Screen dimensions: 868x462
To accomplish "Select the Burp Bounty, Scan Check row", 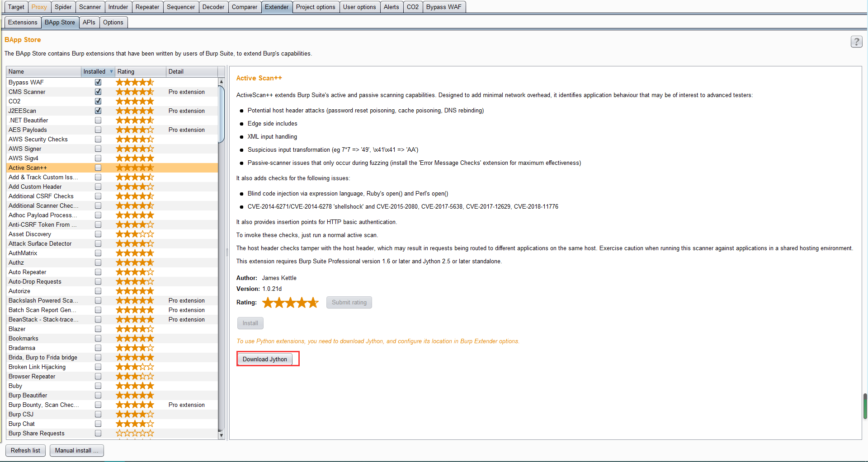I will coord(112,405).
